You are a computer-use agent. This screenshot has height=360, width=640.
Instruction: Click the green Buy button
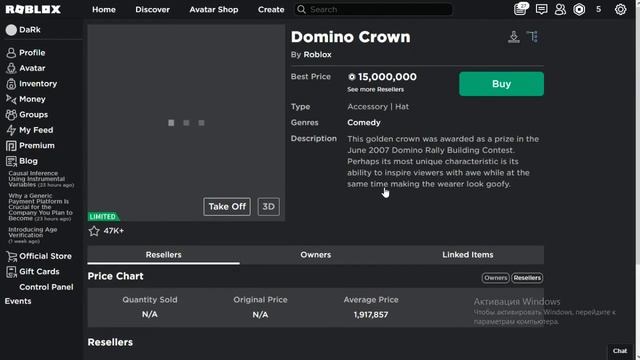[x=501, y=84]
